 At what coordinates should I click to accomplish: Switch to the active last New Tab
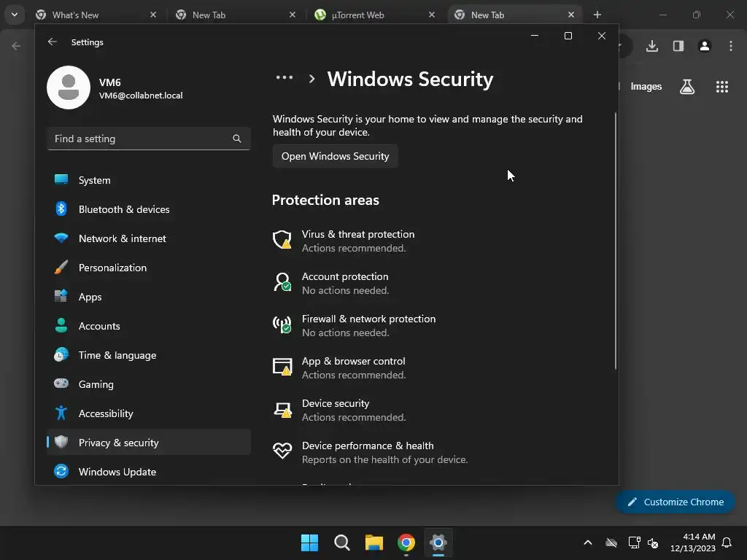click(x=514, y=15)
